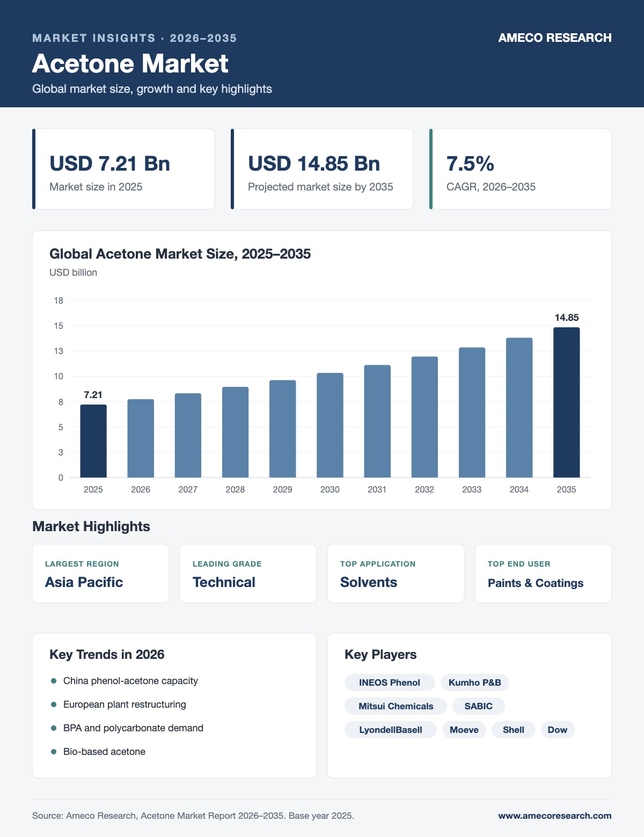Click the Dow chip
This screenshot has height=837, width=644.
coord(558,730)
